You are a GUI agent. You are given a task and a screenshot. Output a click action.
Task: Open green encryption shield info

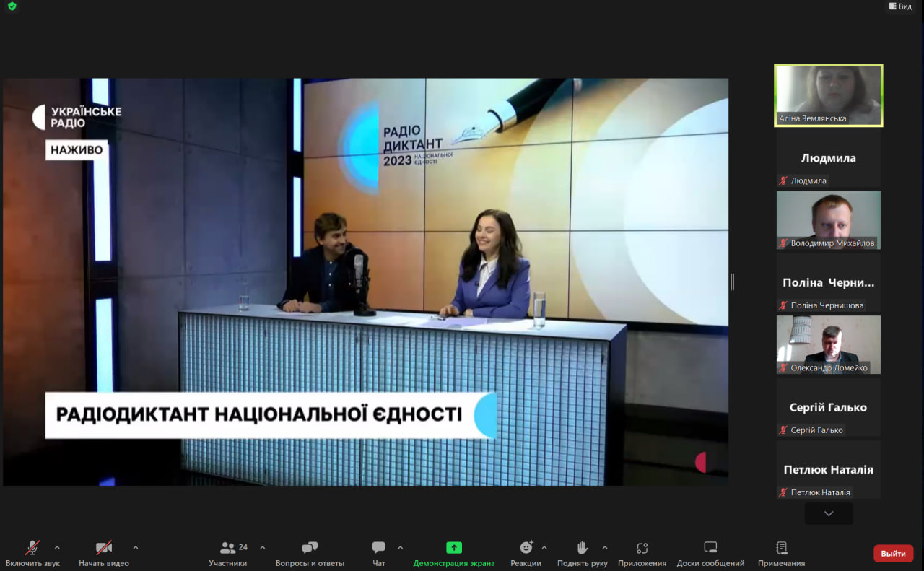point(12,6)
